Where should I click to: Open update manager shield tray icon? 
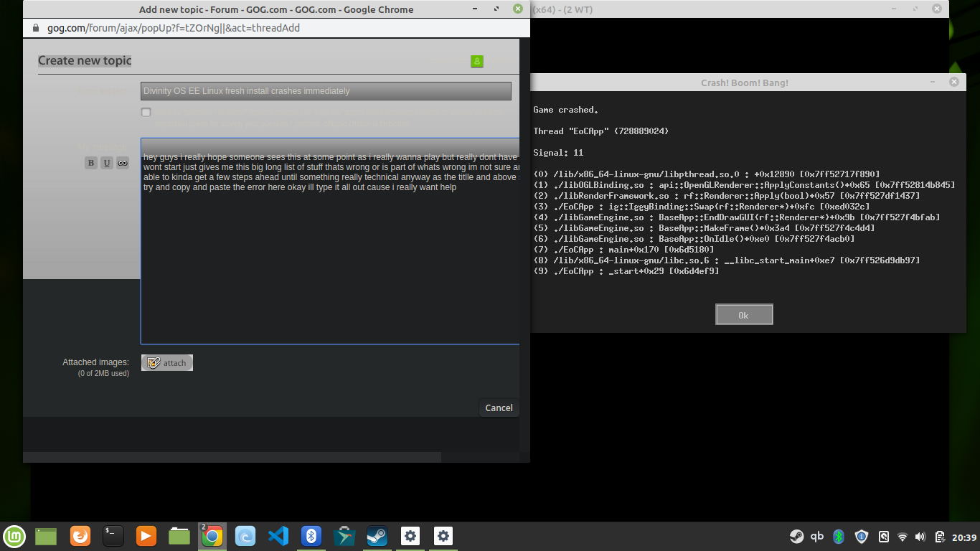pos(862,536)
